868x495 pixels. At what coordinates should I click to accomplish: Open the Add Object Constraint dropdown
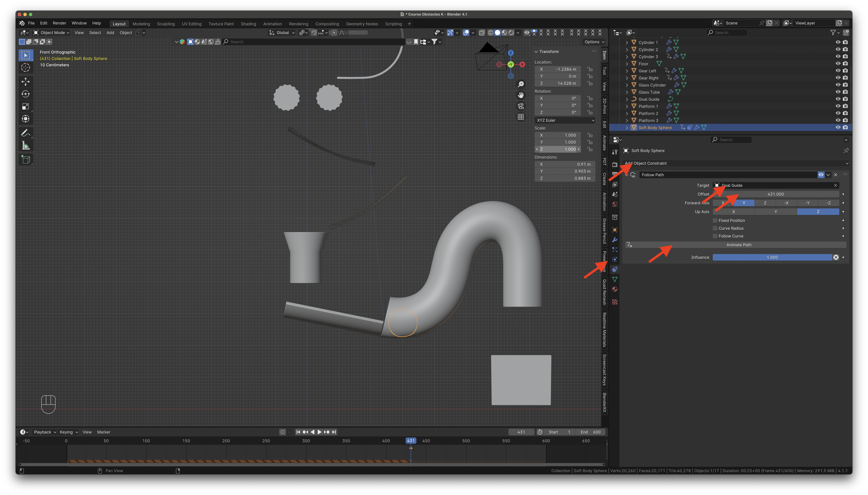pos(736,163)
